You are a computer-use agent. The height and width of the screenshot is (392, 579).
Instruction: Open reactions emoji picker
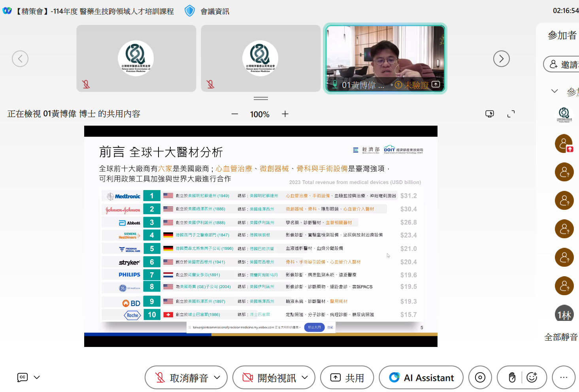tap(532, 377)
